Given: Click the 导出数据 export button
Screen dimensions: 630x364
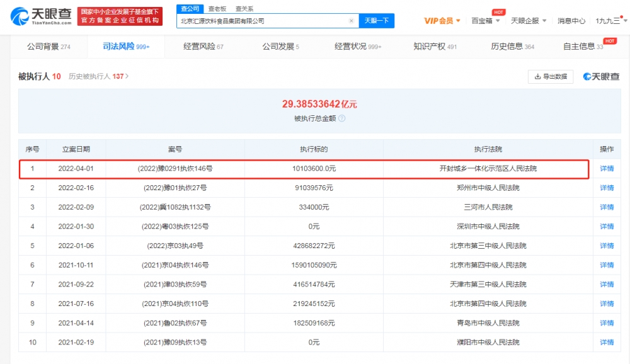Looking at the screenshot, I should 551,77.
